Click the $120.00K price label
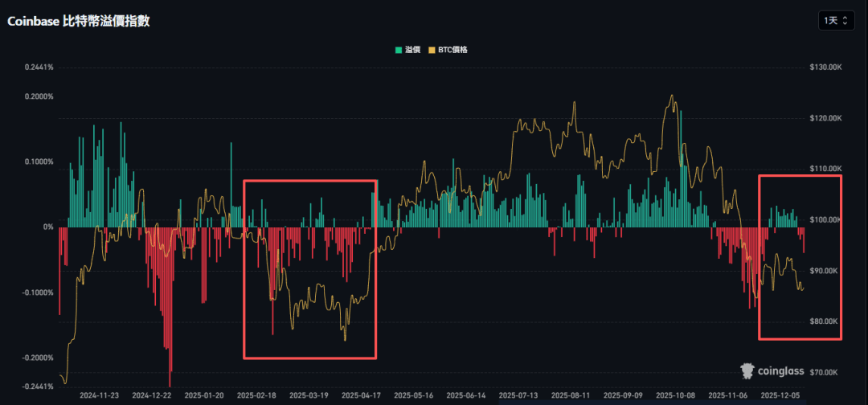This screenshot has height=405, width=868. 825,118
